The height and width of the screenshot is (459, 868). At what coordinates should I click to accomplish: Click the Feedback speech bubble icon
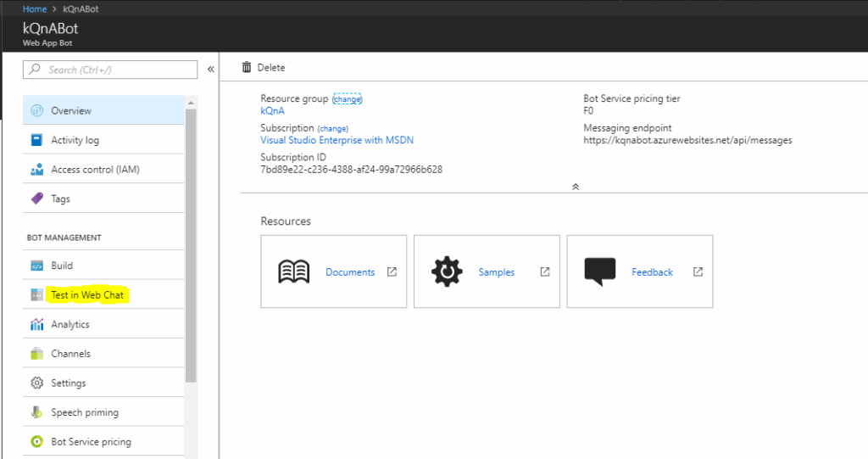pos(599,271)
